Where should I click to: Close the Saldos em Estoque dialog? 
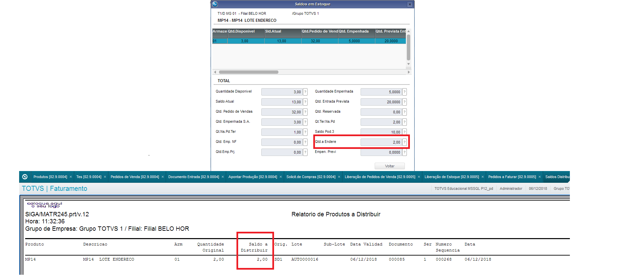point(410,4)
